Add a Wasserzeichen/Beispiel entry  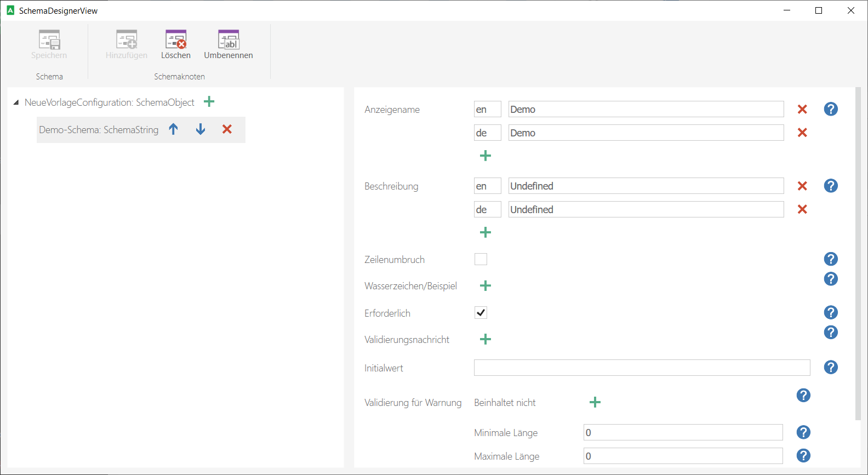[x=486, y=286]
